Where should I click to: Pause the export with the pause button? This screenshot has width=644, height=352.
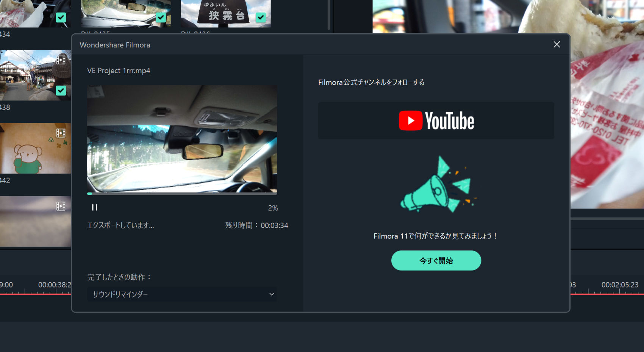pos(94,207)
